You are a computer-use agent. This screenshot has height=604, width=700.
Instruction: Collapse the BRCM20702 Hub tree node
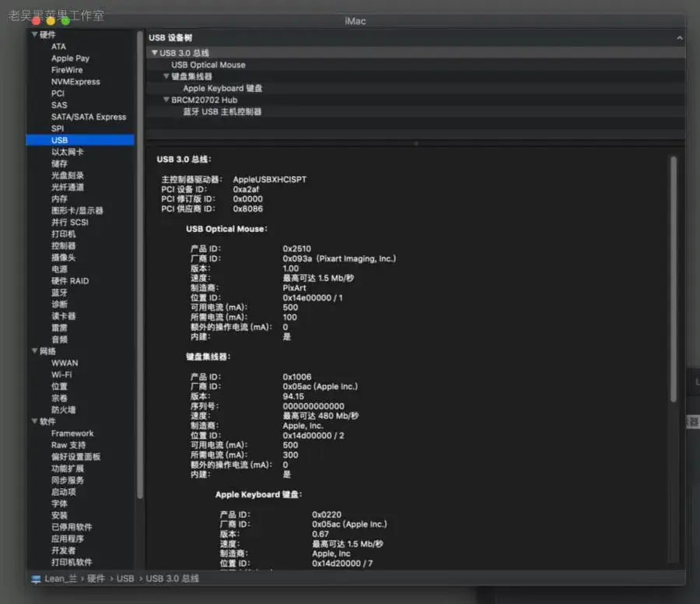(166, 100)
